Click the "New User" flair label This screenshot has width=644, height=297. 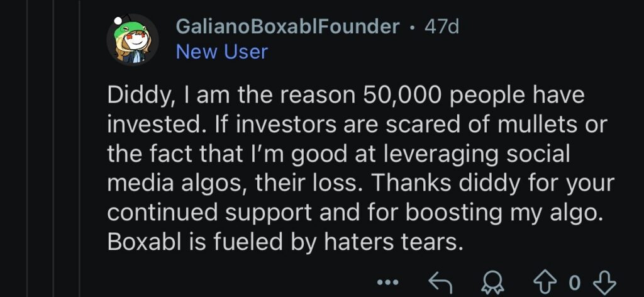(222, 51)
